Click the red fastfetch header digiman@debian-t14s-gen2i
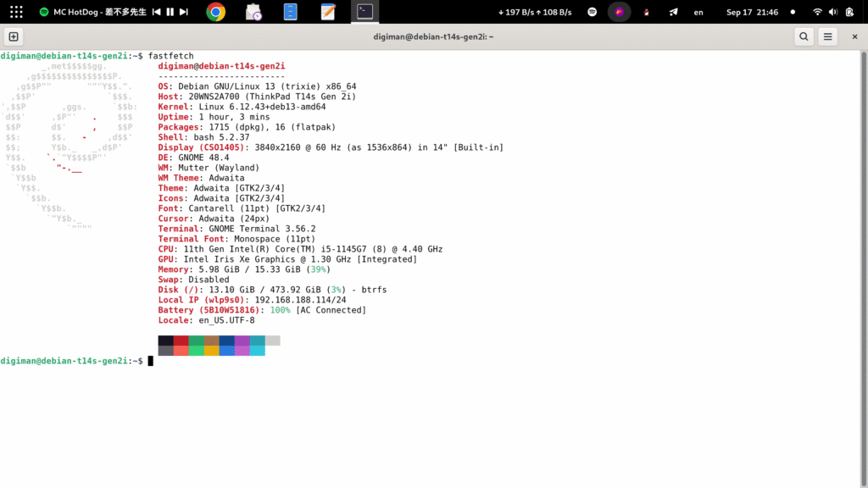This screenshot has width=868, height=488. (221, 66)
